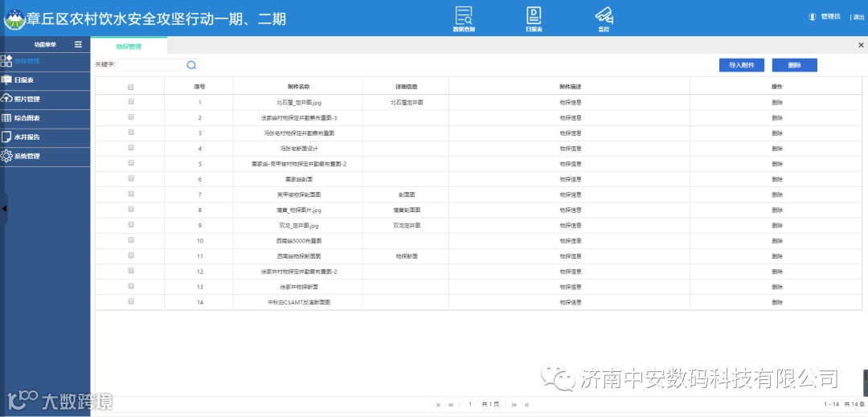Viewport: 868px width, 417px height.
Task: Jump to last page with pagination icon
Action: [527, 405]
